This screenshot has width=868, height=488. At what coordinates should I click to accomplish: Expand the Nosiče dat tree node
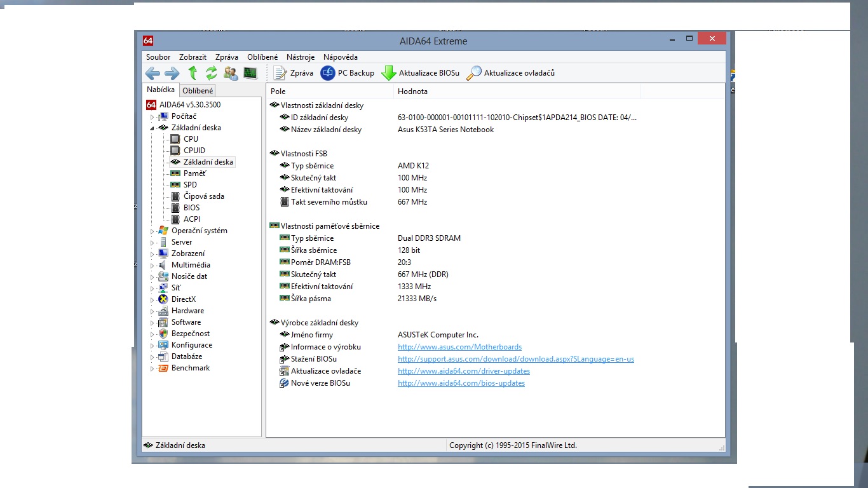pyautogui.click(x=153, y=277)
